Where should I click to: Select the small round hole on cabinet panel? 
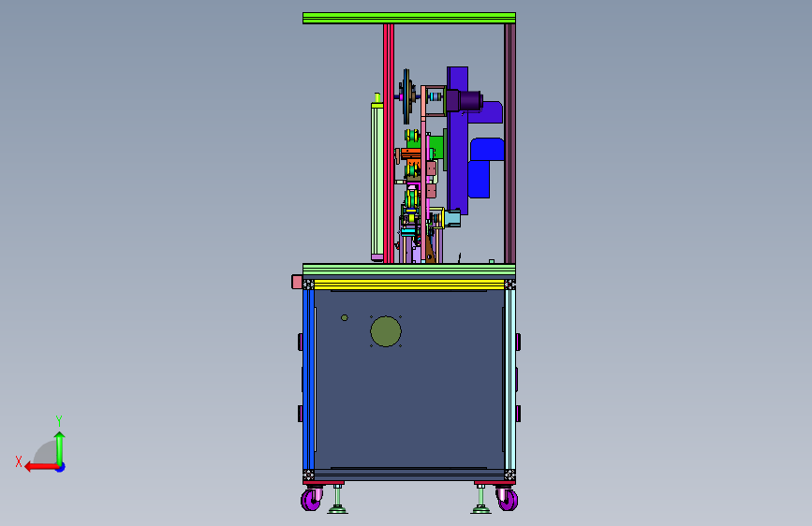coord(345,317)
